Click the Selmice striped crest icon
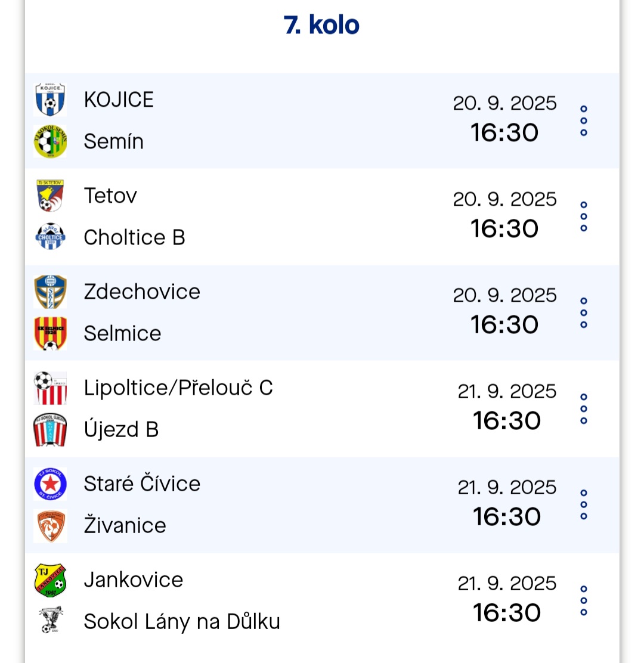644x663 pixels. (x=50, y=333)
